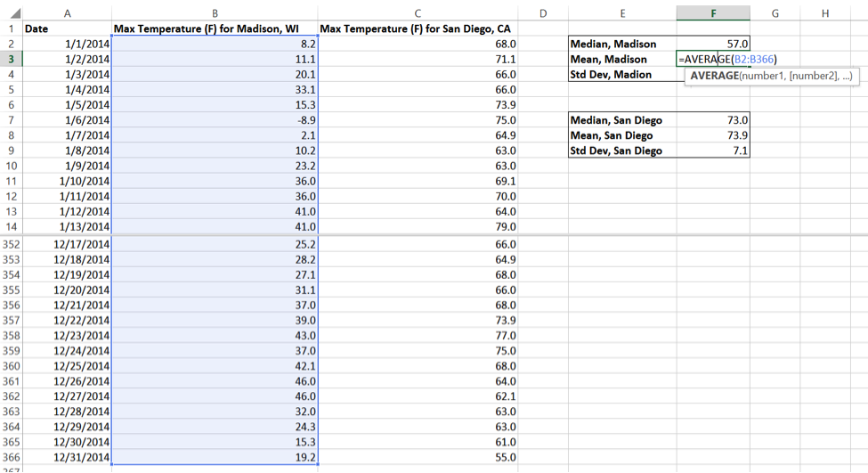Click the column B header
The image size is (868, 473).
tap(215, 13)
